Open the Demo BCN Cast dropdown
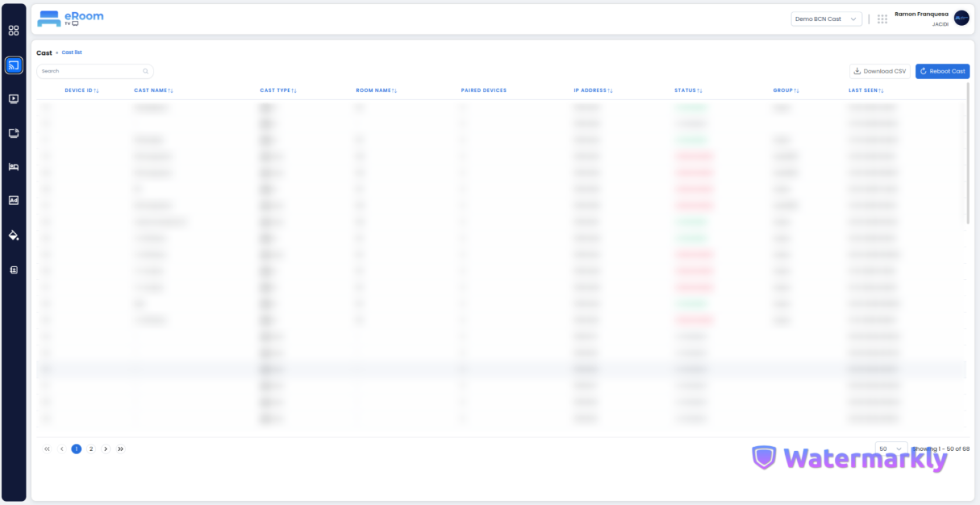This screenshot has width=980, height=505. tap(826, 19)
